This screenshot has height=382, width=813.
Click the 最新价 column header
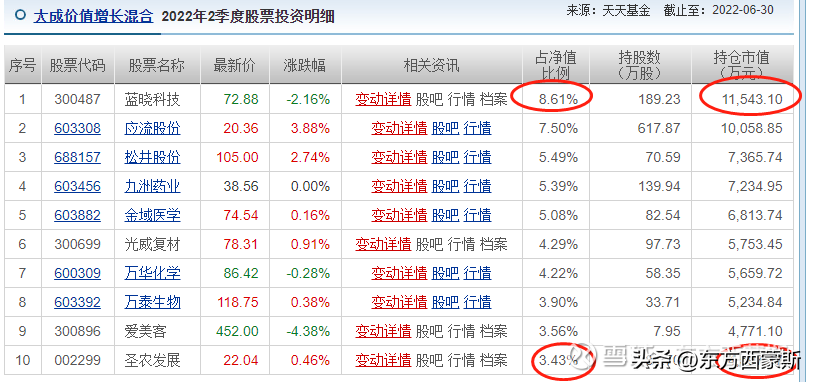tap(234, 65)
